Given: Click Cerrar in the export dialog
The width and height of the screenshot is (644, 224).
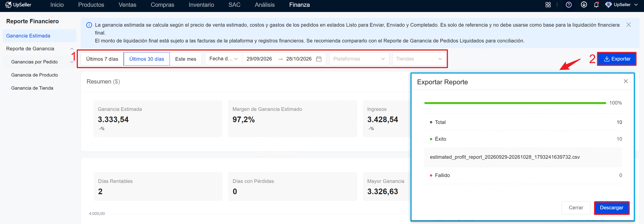Looking at the screenshot, I should 576,208.
